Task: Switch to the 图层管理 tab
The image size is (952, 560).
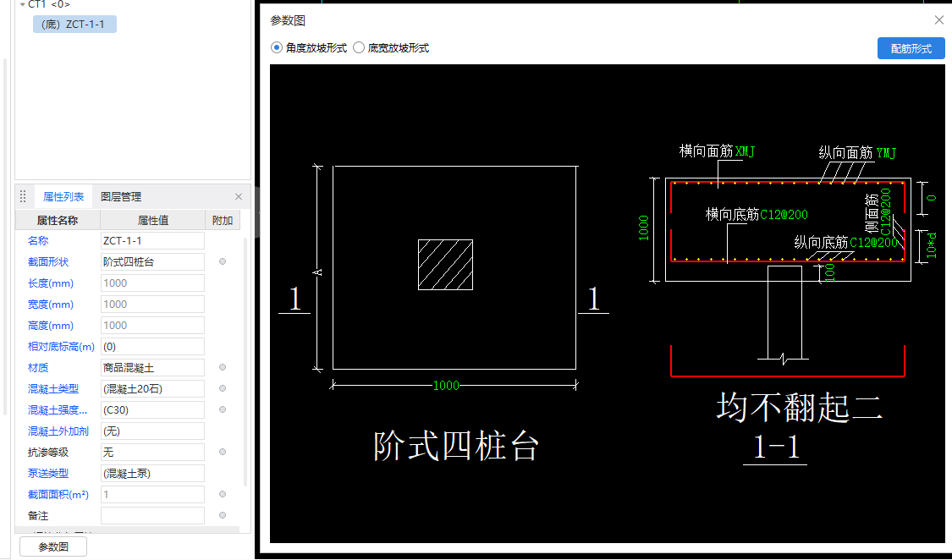Action: point(121,196)
